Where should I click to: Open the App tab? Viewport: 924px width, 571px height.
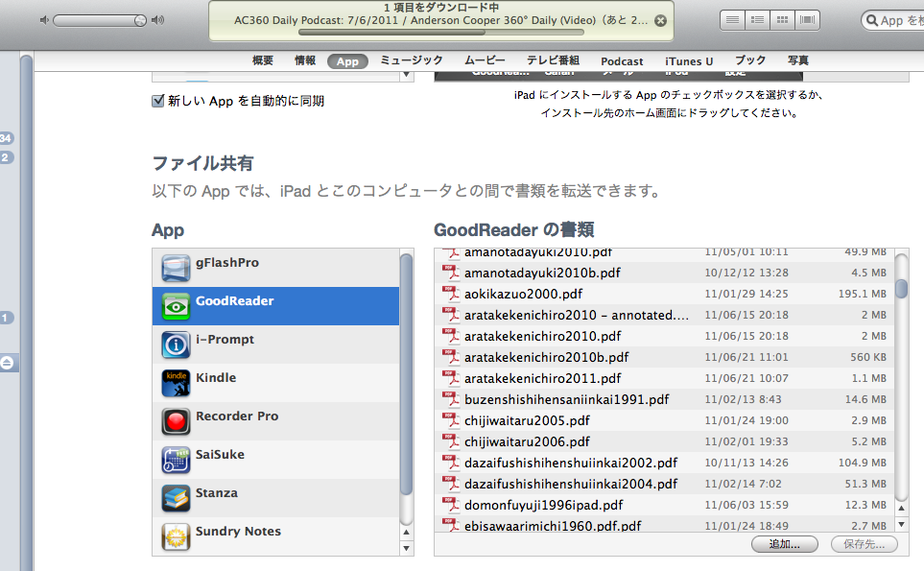click(x=347, y=61)
